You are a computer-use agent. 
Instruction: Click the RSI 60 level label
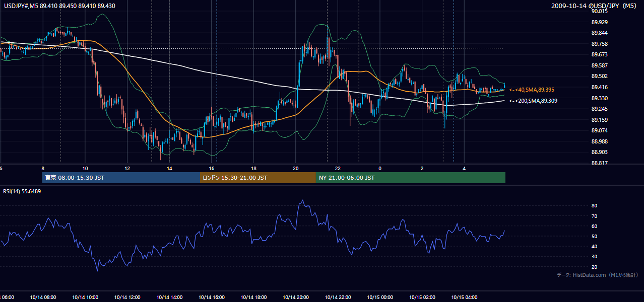point(594,226)
